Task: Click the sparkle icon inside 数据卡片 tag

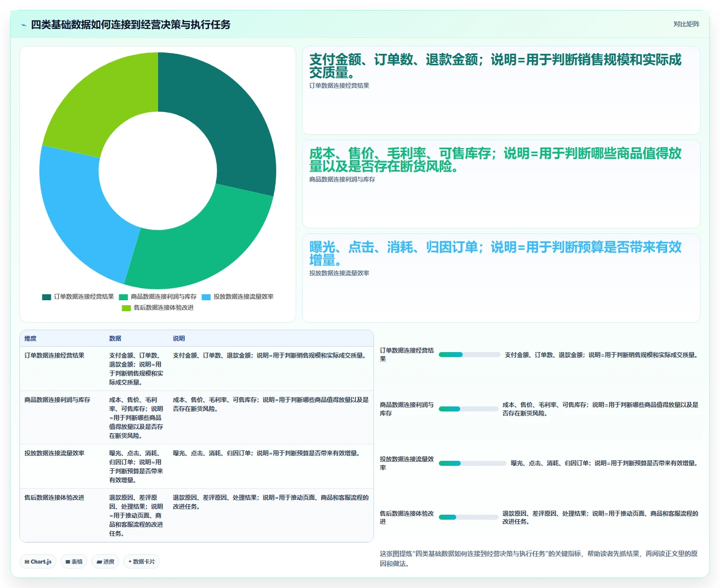Action: 130,562
